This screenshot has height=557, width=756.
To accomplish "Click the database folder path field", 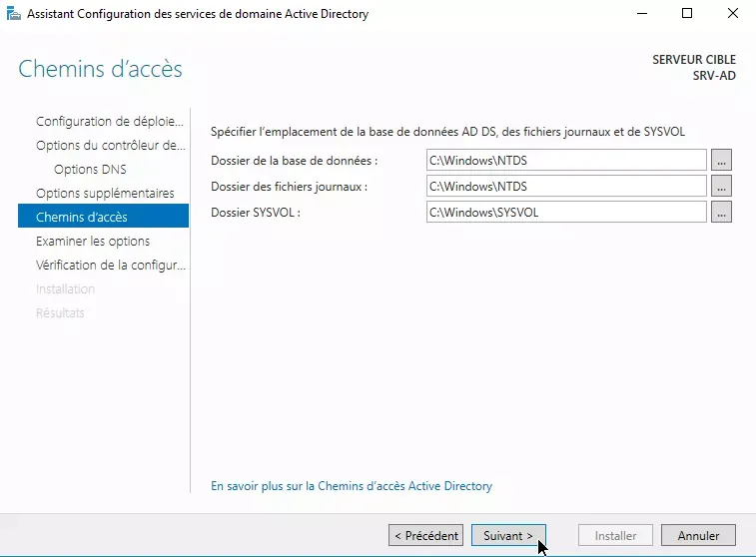I will [x=565, y=160].
